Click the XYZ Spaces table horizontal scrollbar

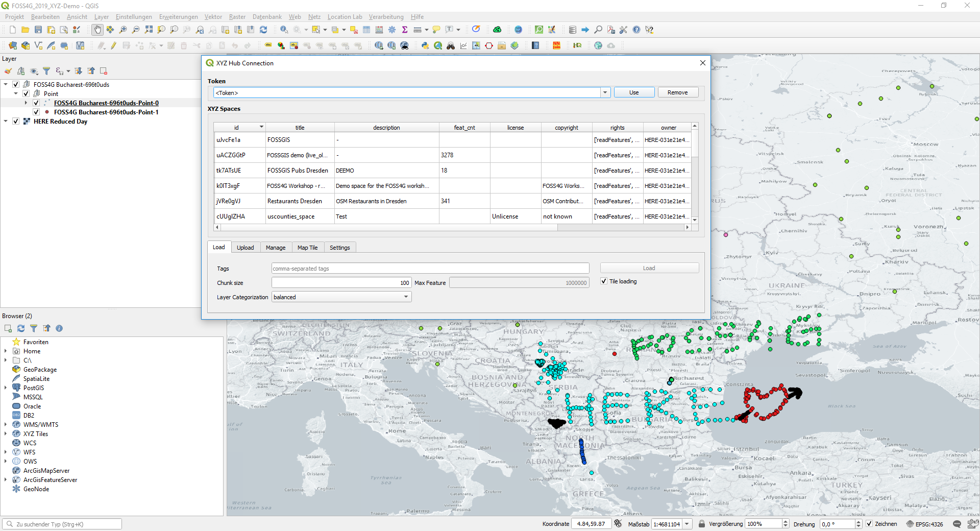(x=452, y=228)
